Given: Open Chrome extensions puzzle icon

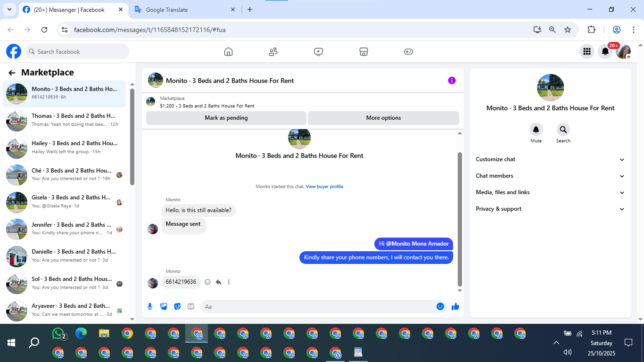Looking at the screenshot, I should click(591, 30).
